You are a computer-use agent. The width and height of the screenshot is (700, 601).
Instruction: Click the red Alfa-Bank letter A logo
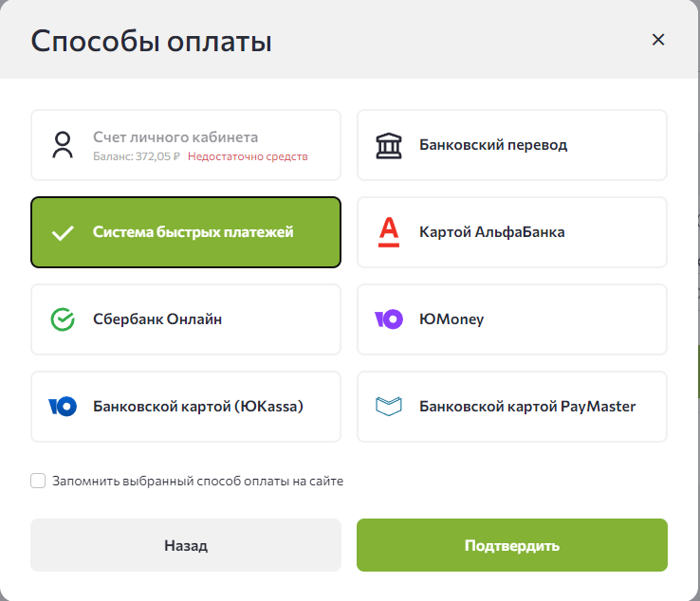click(388, 232)
